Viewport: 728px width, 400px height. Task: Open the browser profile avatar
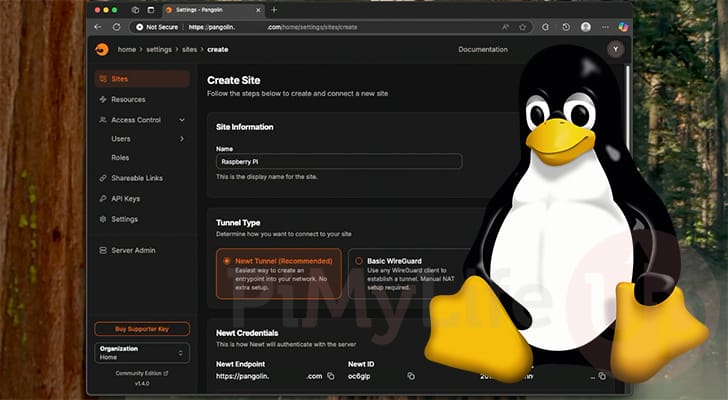[x=586, y=27]
